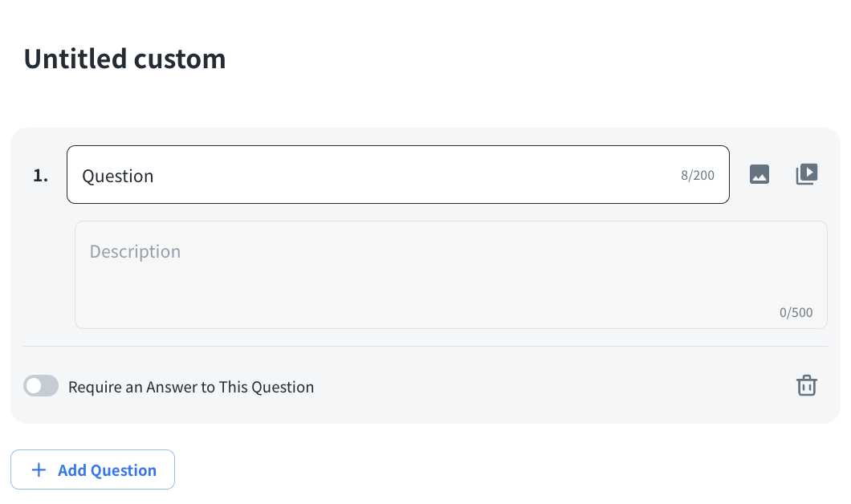The height and width of the screenshot is (504, 851).
Task: Click the "Require an Answer to This Question" label
Action: 191,387
